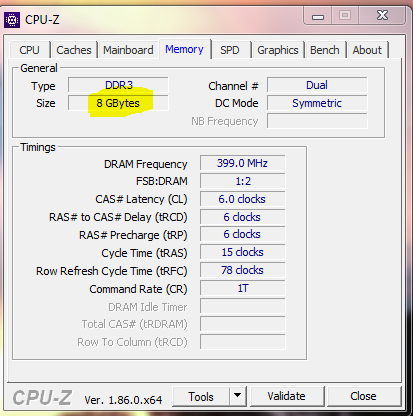Select the memory Size field showing 8 GBytes
413x416 pixels.
pos(118,103)
